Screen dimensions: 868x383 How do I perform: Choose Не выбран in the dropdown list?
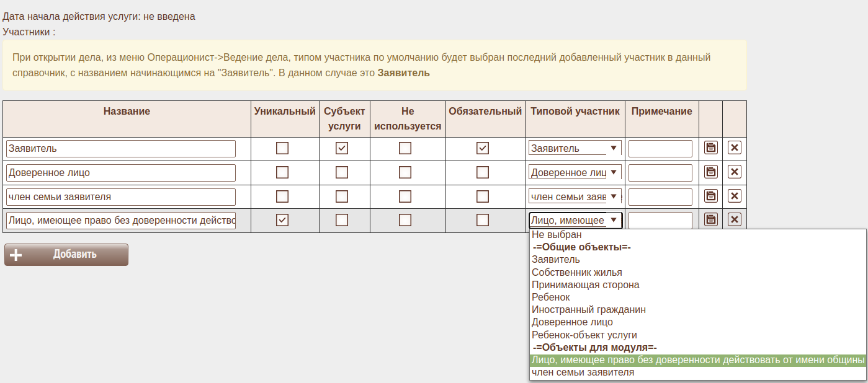click(557, 235)
